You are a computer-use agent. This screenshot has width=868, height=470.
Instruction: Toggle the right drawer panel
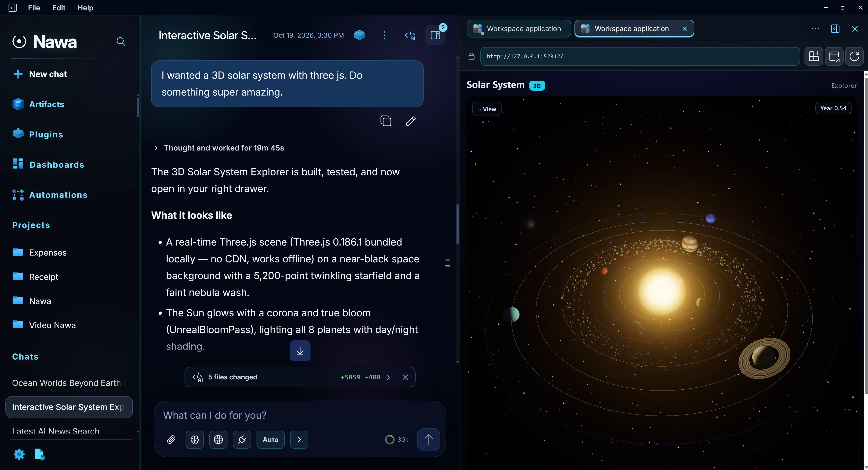[435, 35]
